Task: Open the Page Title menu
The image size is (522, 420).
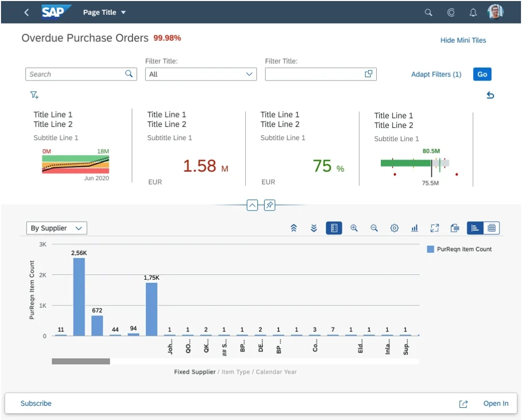Action: click(105, 13)
